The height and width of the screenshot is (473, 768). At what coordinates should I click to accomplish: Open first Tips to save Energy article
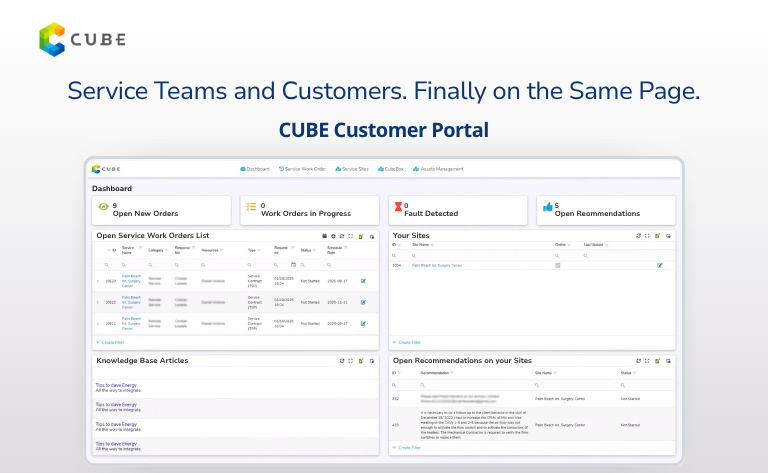click(117, 384)
